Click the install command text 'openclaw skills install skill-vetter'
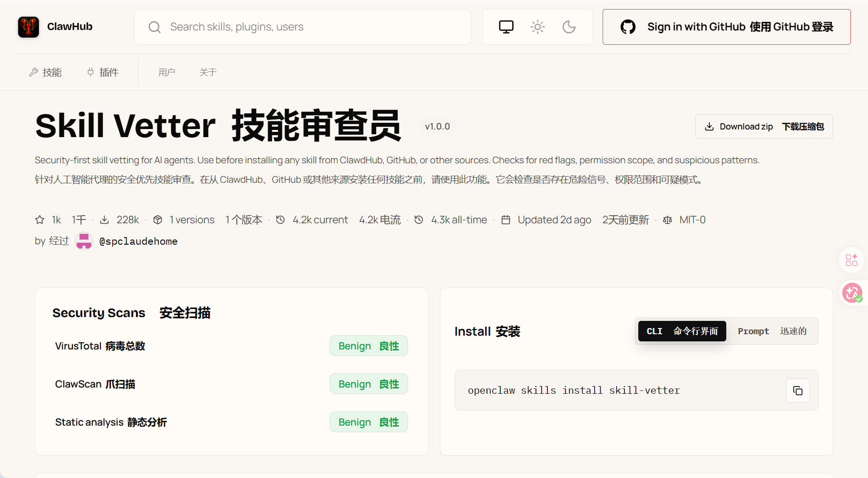Image resolution: width=868 pixels, height=478 pixels. (x=574, y=391)
